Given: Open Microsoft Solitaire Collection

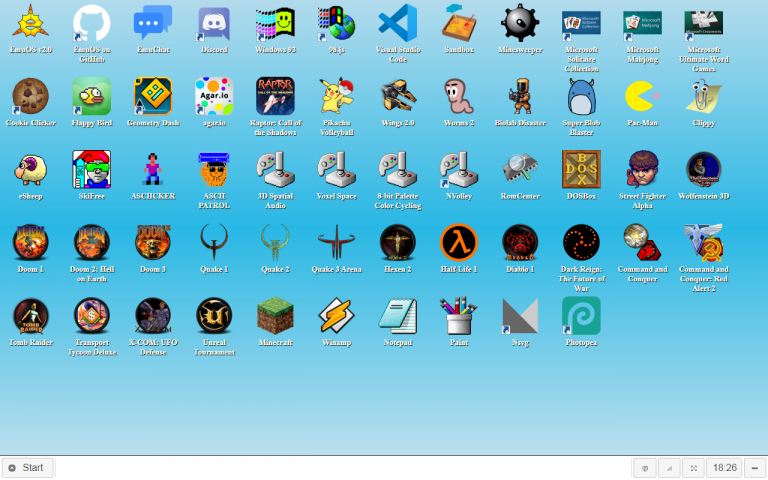Looking at the screenshot, I should (581, 23).
